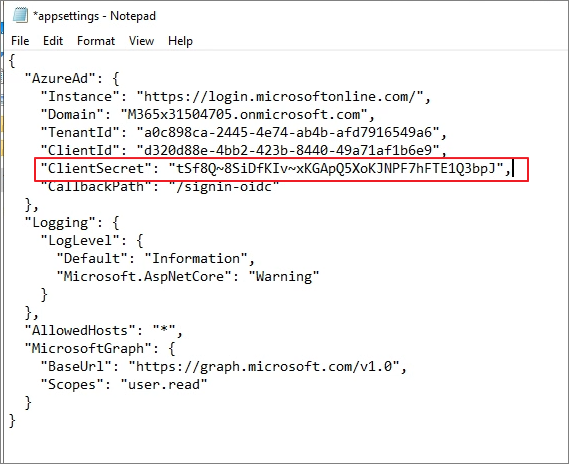Click the "ClientSecret" key name
The image size is (569, 464).
(96, 168)
